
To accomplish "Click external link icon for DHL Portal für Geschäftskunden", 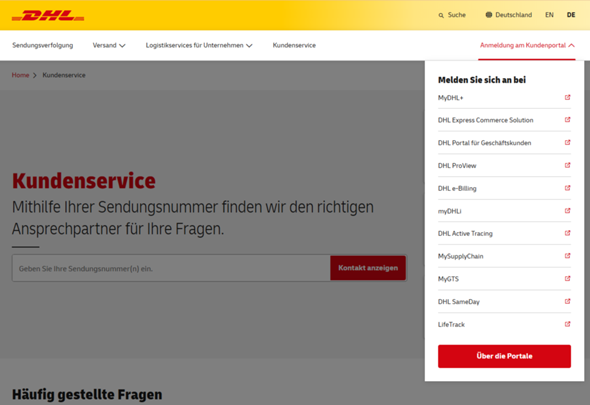I will 567,142.
